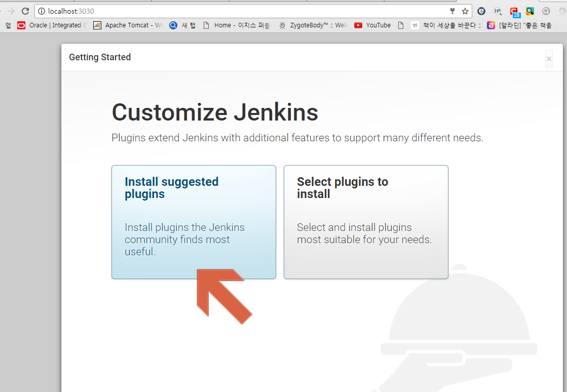Close the Getting Started dialog
Image resolution: width=567 pixels, height=392 pixels.
click(x=549, y=59)
